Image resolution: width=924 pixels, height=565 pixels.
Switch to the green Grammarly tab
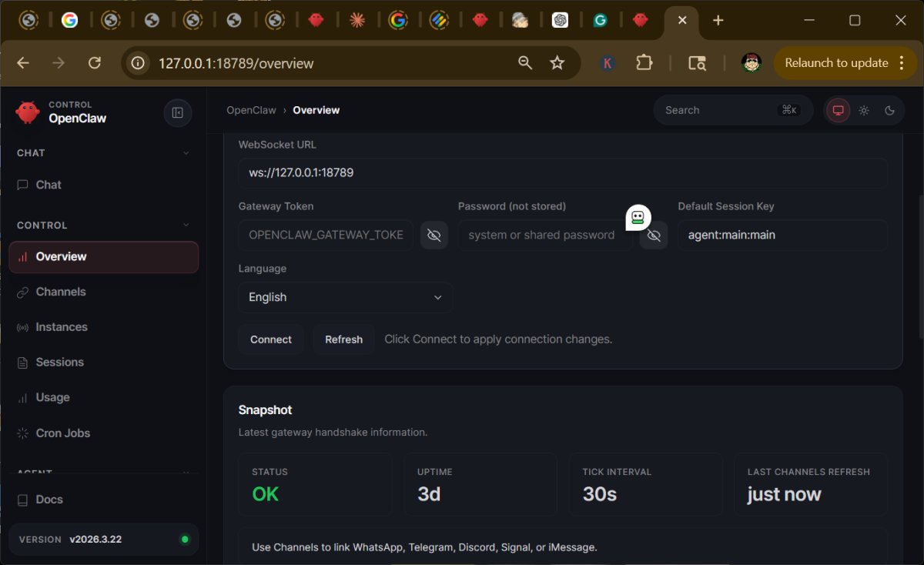click(601, 21)
